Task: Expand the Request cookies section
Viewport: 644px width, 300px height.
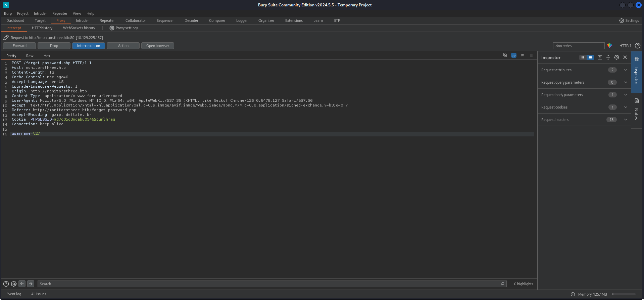Action: point(626,107)
